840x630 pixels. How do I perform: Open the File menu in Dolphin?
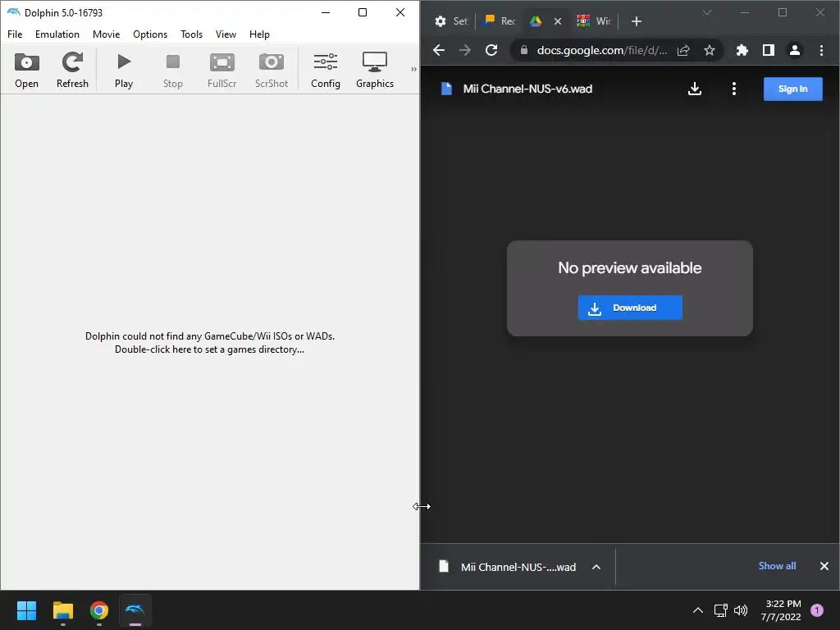tap(15, 34)
